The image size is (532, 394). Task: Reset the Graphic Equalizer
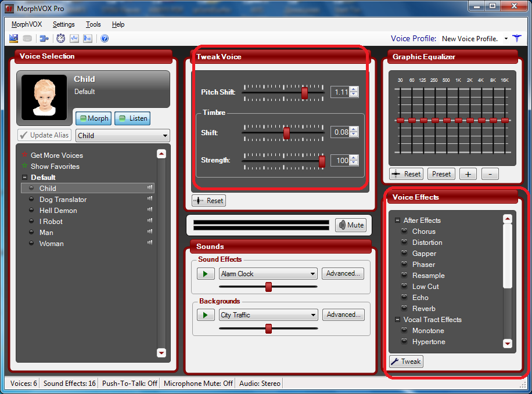point(406,174)
